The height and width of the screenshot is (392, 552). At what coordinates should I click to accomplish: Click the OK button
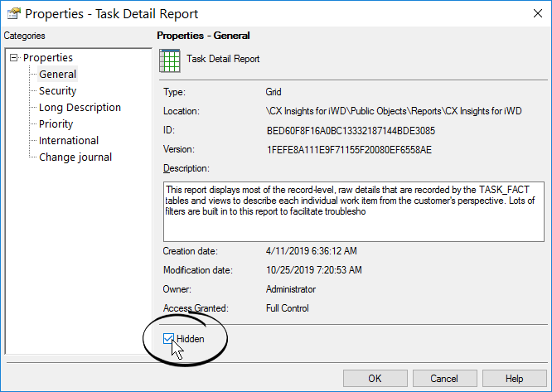point(375,379)
